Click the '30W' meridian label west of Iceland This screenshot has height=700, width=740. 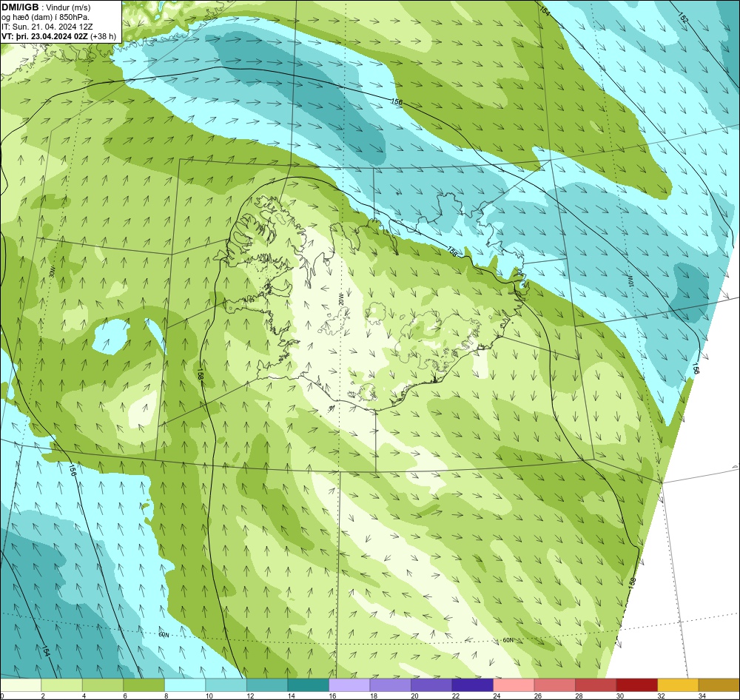click(x=53, y=272)
